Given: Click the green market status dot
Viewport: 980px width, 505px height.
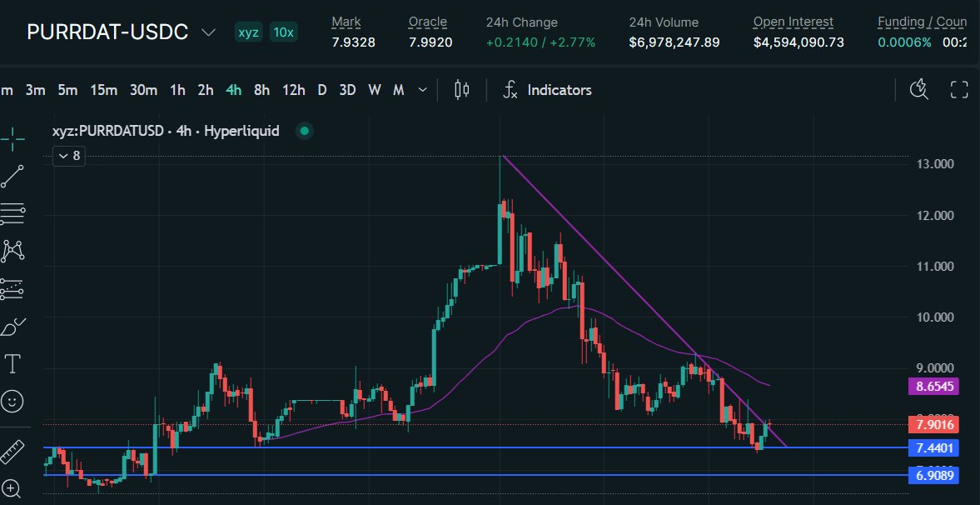Looking at the screenshot, I should pos(305,132).
